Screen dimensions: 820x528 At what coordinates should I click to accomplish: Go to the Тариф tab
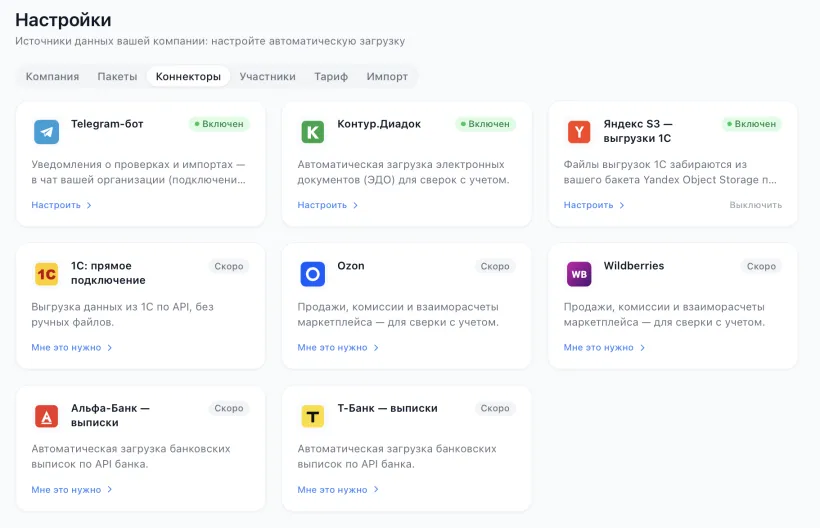point(331,76)
